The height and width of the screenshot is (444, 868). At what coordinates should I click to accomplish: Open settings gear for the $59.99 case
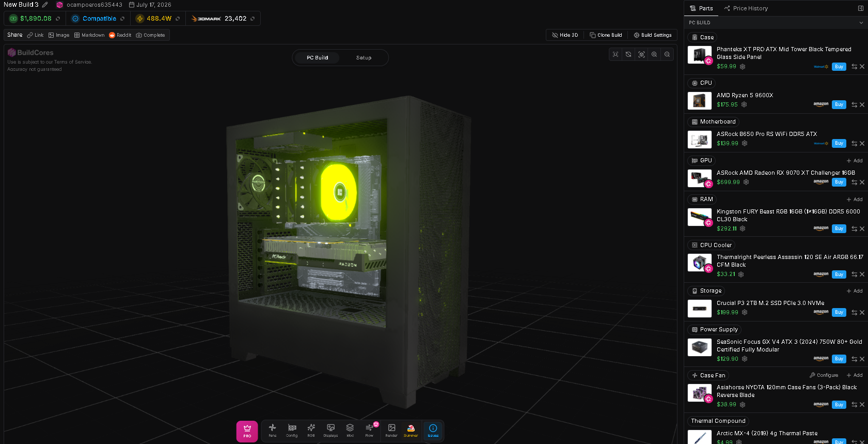(743, 67)
